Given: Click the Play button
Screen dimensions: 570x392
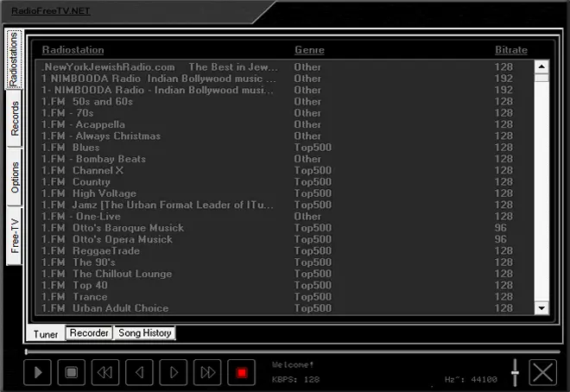Looking at the screenshot, I should (37, 372).
